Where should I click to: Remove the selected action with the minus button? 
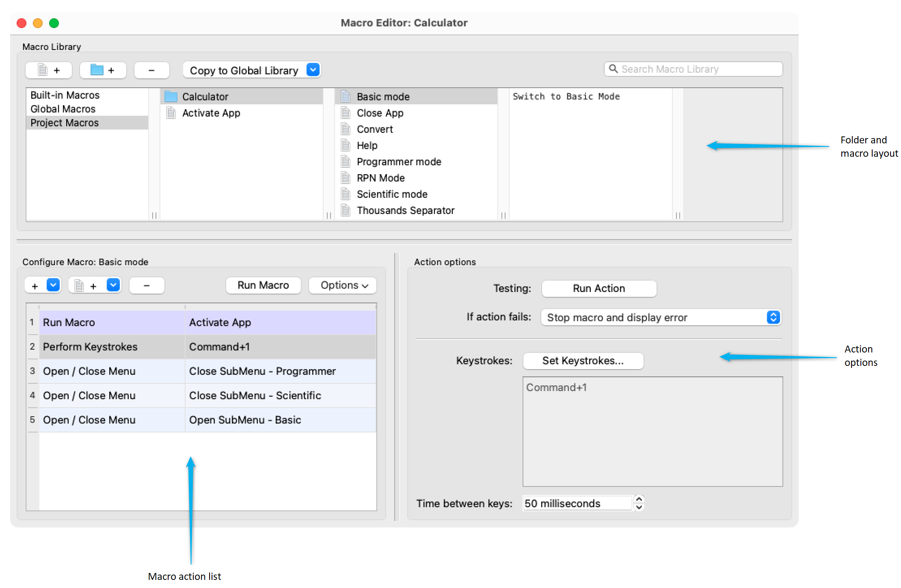(x=147, y=286)
